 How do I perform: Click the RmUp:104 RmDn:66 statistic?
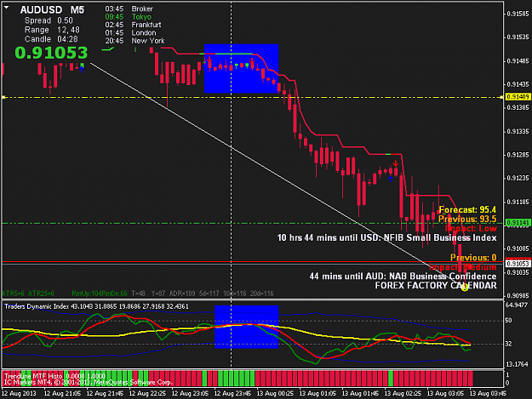click(x=100, y=294)
